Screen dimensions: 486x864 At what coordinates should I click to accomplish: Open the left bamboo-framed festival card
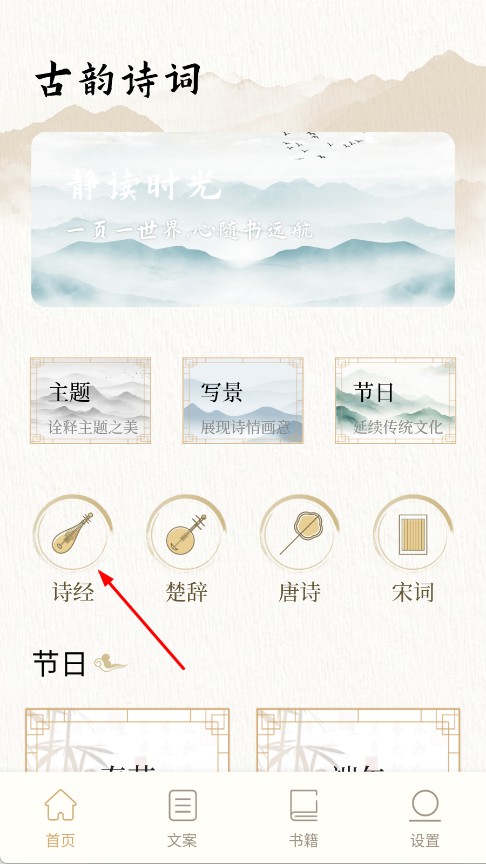pos(127,740)
